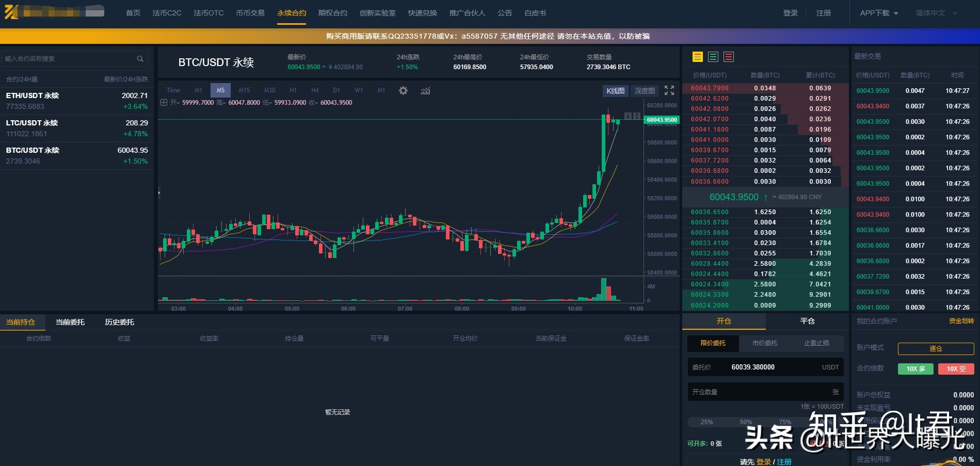The image size is (980, 466).
Task: Switch to 当前委托 tab
Action: 70,322
